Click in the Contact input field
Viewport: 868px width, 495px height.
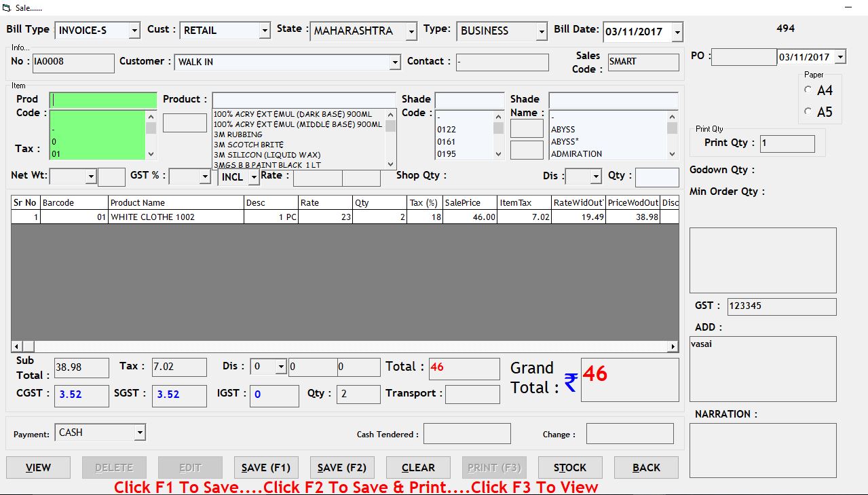pyautogui.click(x=502, y=62)
